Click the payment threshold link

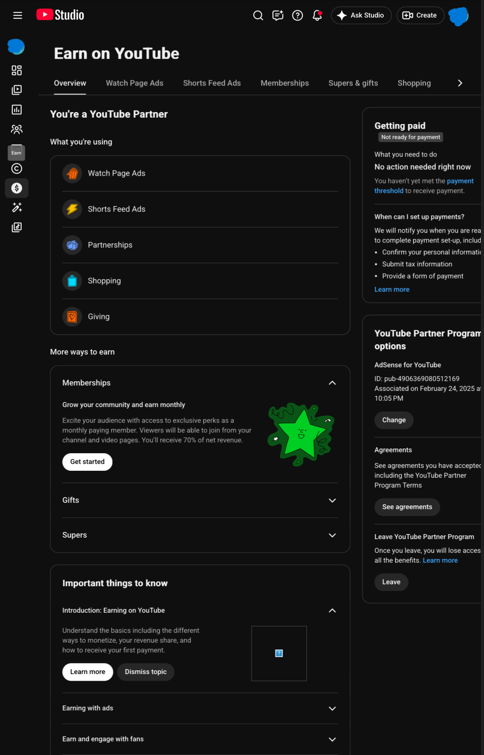click(x=424, y=186)
